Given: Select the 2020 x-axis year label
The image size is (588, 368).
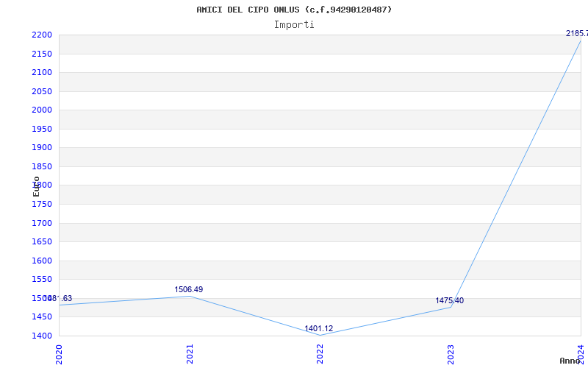Looking at the screenshot, I should [59, 354].
